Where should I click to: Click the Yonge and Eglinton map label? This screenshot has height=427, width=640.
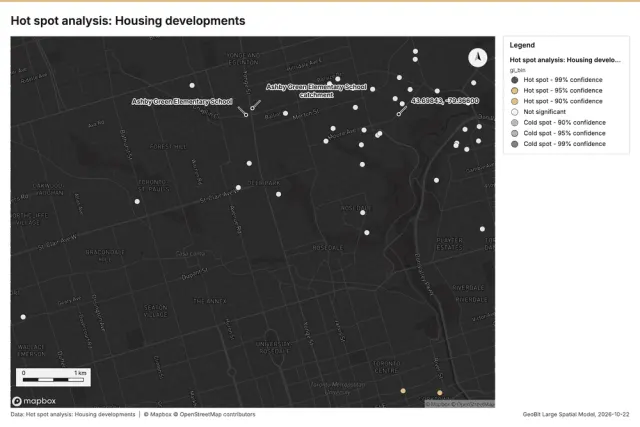pyautogui.click(x=243, y=59)
